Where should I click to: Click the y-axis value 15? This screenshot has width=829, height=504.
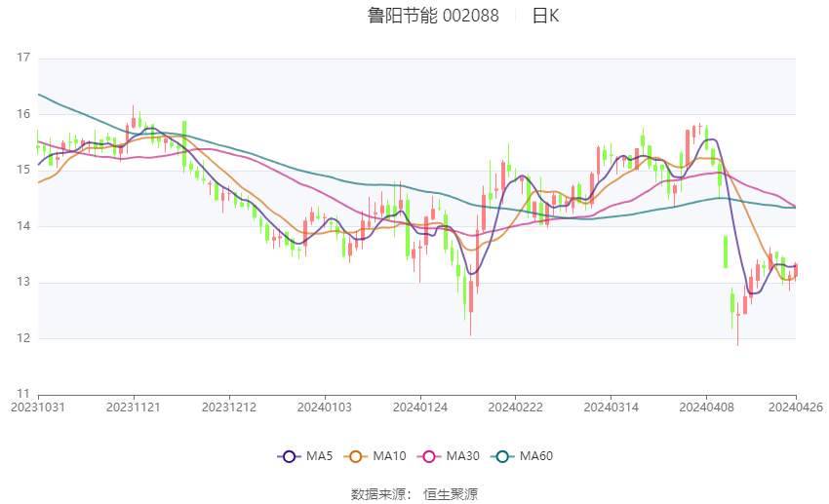pyautogui.click(x=23, y=171)
